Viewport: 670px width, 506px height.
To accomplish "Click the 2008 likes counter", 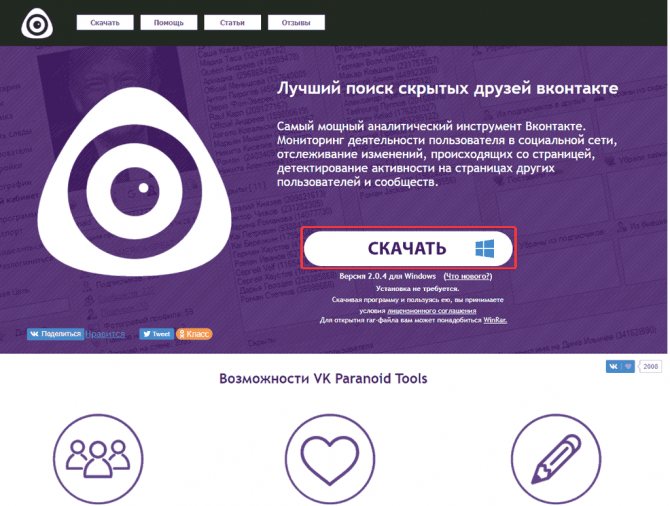I will click(x=650, y=366).
